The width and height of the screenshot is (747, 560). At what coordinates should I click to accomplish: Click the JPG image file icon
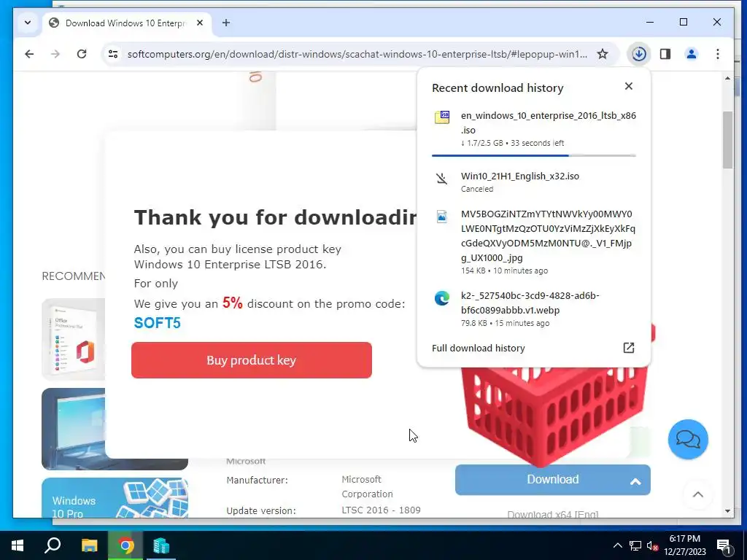(441, 217)
